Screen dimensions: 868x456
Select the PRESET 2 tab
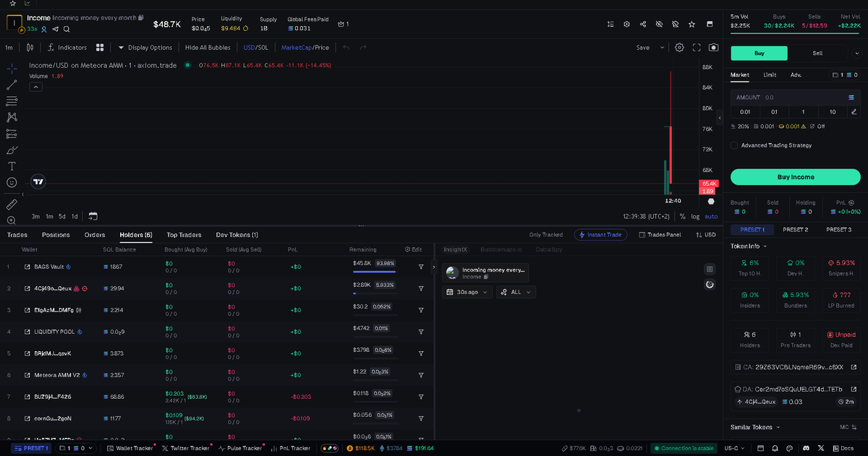[x=795, y=230]
